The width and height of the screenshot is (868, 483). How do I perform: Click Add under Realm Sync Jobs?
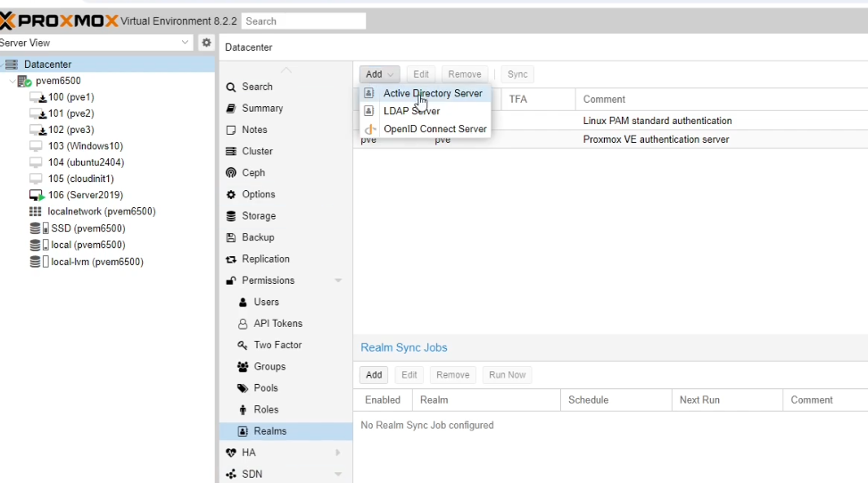(x=374, y=375)
